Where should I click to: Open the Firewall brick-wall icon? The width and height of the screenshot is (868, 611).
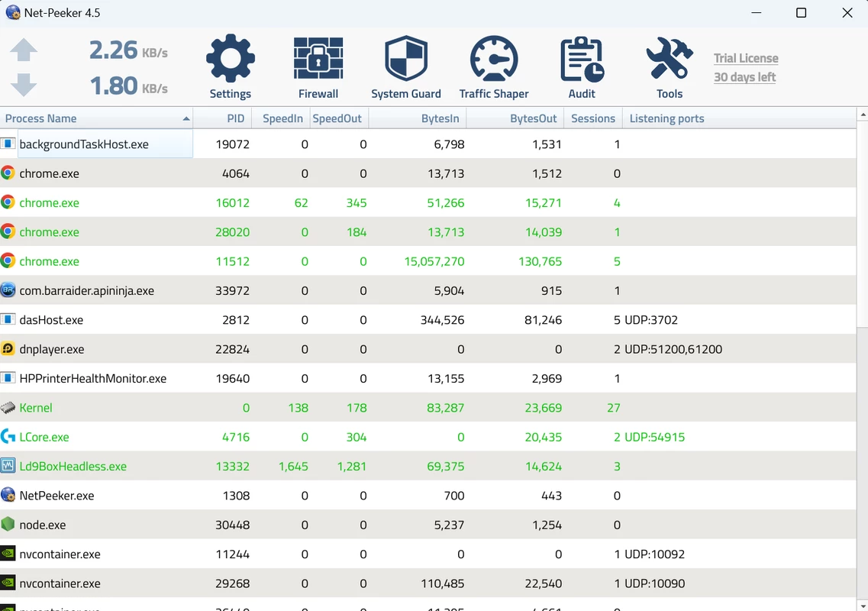pos(318,58)
